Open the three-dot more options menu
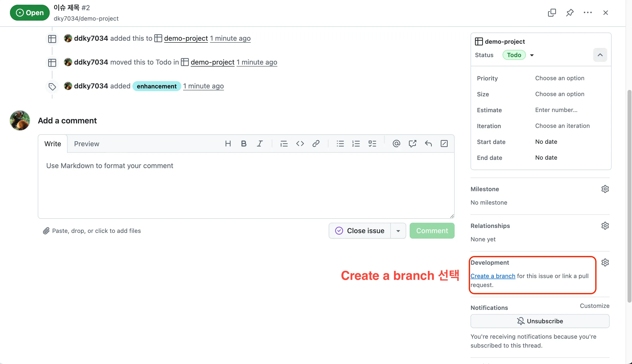The width and height of the screenshot is (632, 364). [588, 12]
